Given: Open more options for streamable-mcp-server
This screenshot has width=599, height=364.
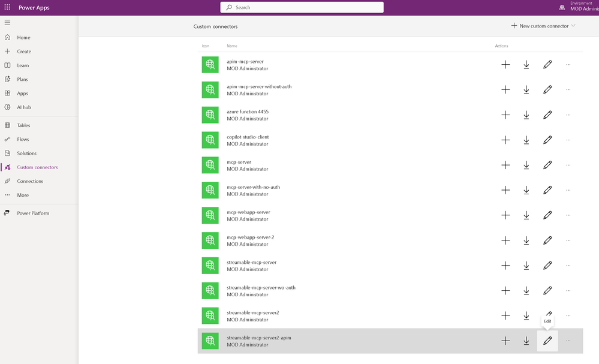Looking at the screenshot, I should click(568, 266).
